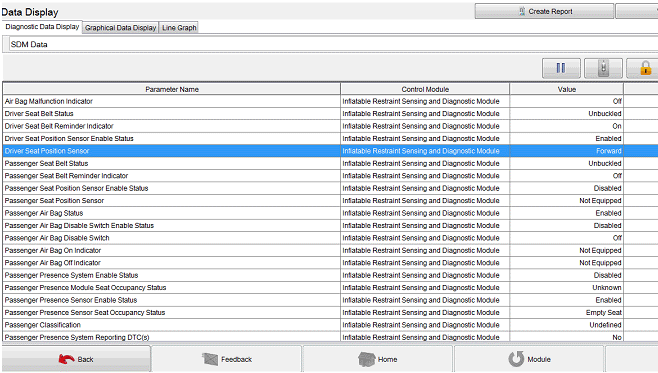This screenshot has height=373, width=658.
Task: Click the Create Report button
Action: point(544,11)
